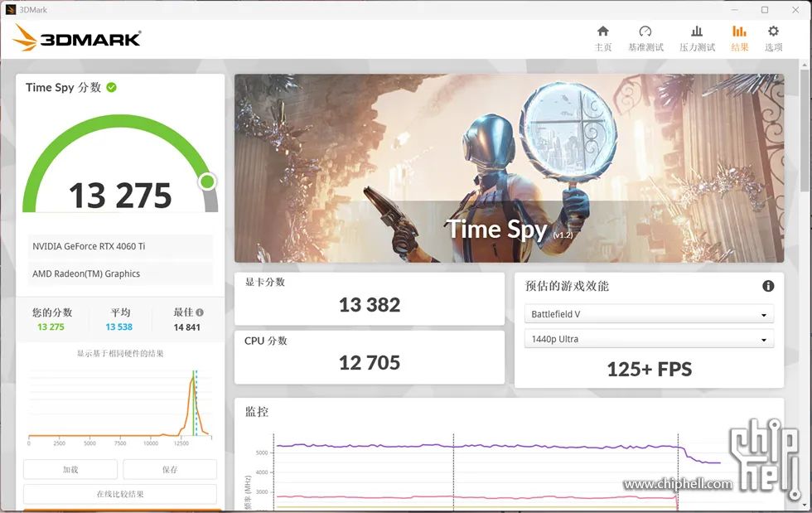Click the 125+ FPS estimate
812x513 pixels.
(x=650, y=370)
